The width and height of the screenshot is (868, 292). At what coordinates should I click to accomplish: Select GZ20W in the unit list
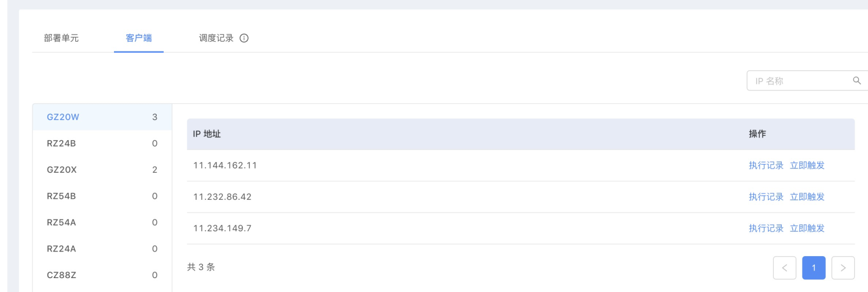(x=102, y=117)
